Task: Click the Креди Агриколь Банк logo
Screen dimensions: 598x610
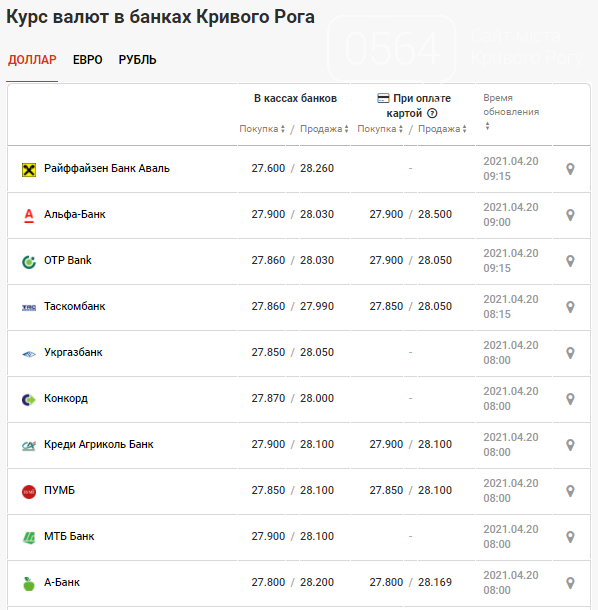Action: tap(29, 446)
